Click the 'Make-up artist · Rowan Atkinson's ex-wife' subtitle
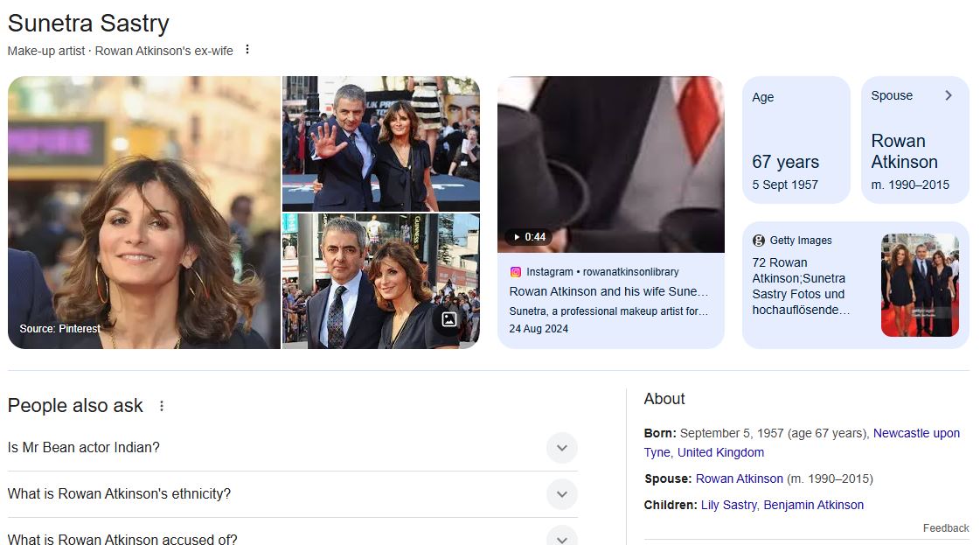 point(120,51)
